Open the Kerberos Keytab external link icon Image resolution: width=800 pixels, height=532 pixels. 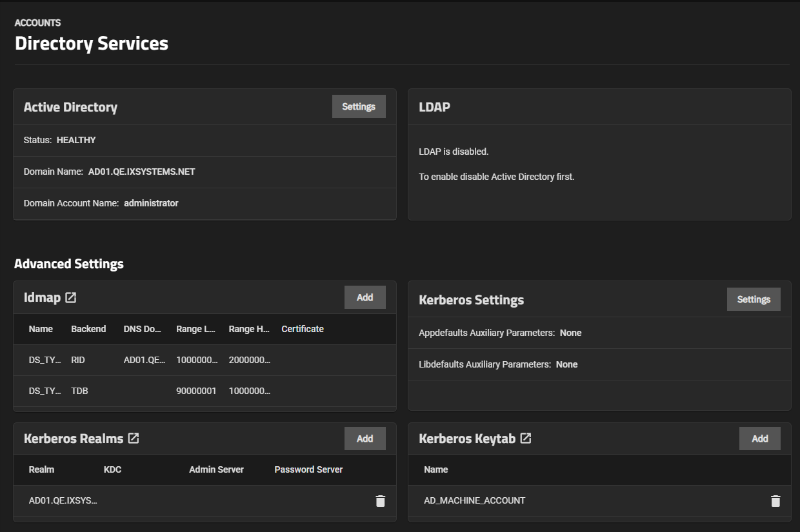526,438
